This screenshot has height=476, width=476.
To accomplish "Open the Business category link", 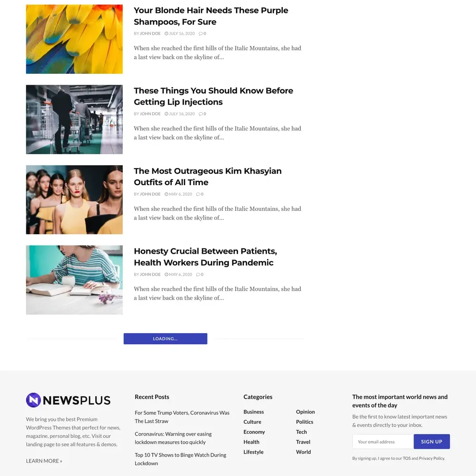I will [x=254, y=412].
